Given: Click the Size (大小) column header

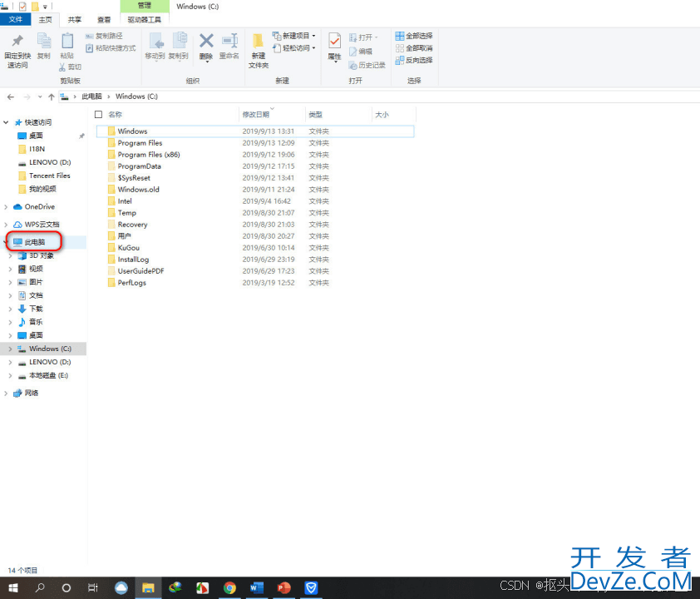Looking at the screenshot, I should click(x=382, y=115).
